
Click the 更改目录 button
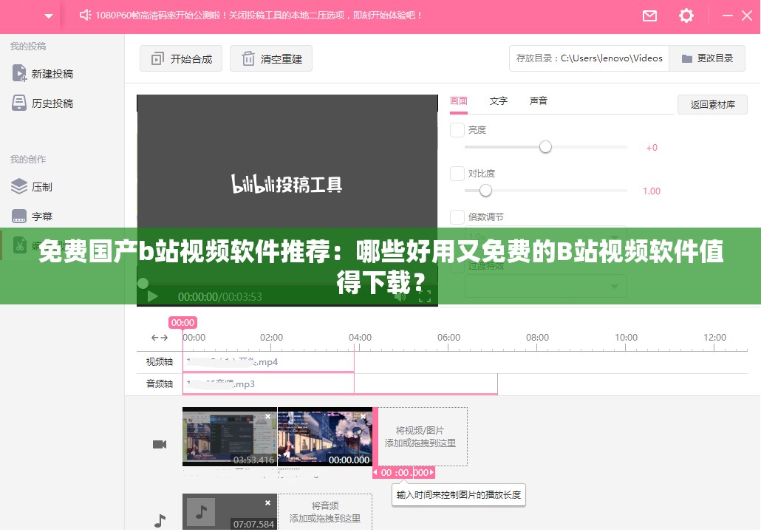[707, 58]
